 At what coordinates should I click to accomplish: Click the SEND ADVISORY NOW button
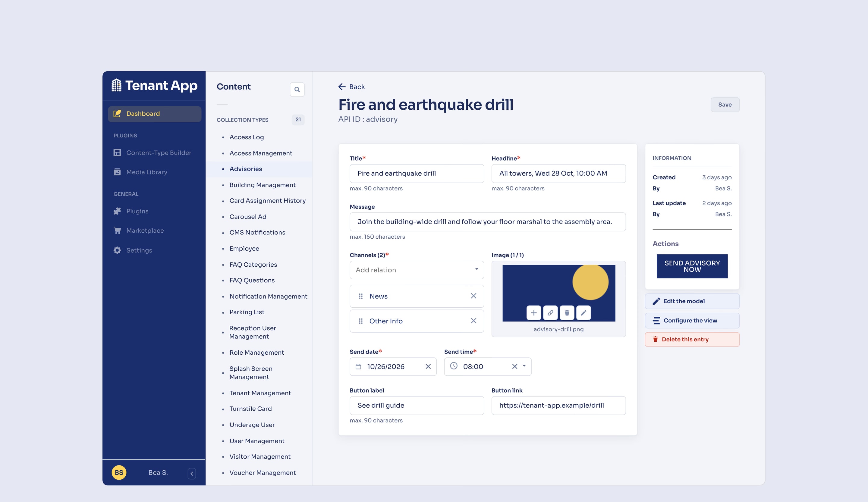pos(692,266)
